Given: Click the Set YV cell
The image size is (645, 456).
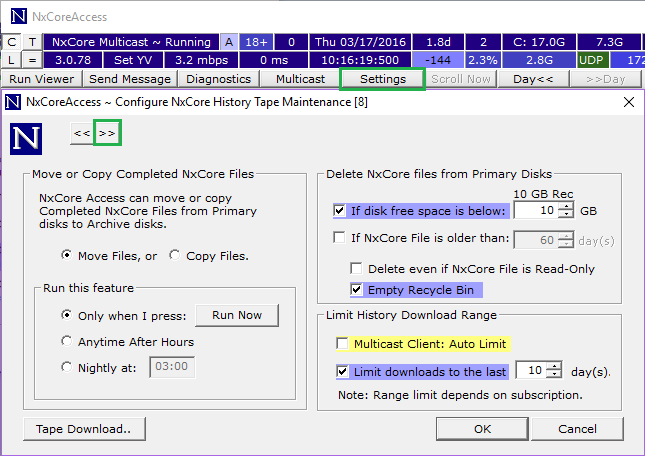Looking at the screenshot, I should point(133,60).
